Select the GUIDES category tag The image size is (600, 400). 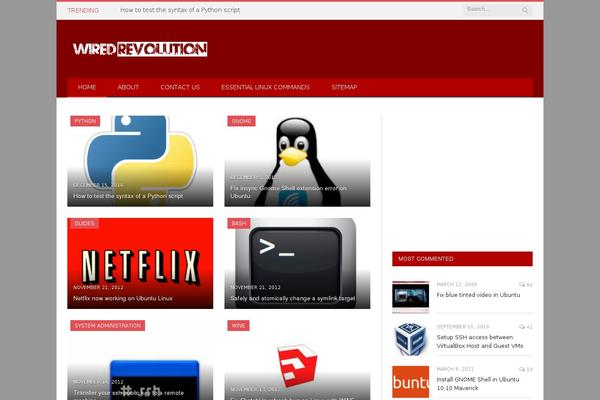coord(85,223)
